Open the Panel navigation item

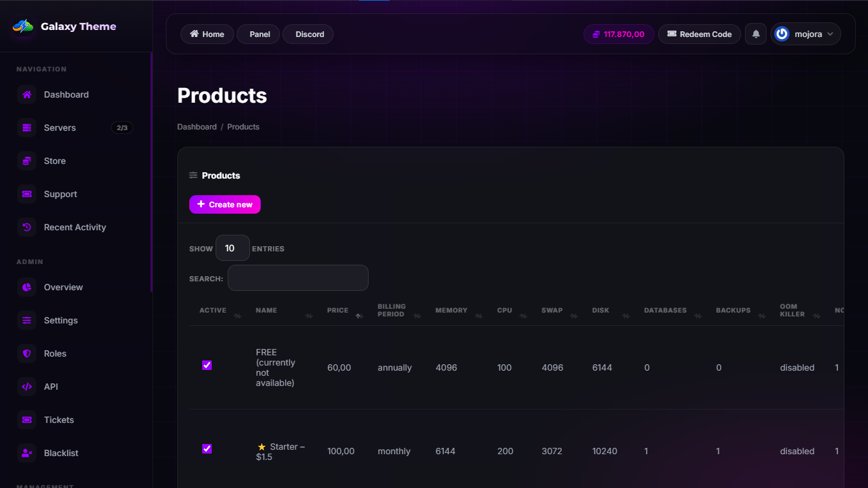tap(258, 34)
